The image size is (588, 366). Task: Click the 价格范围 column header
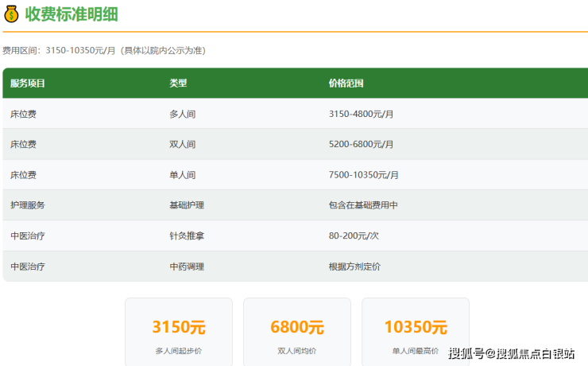[346, 83]
